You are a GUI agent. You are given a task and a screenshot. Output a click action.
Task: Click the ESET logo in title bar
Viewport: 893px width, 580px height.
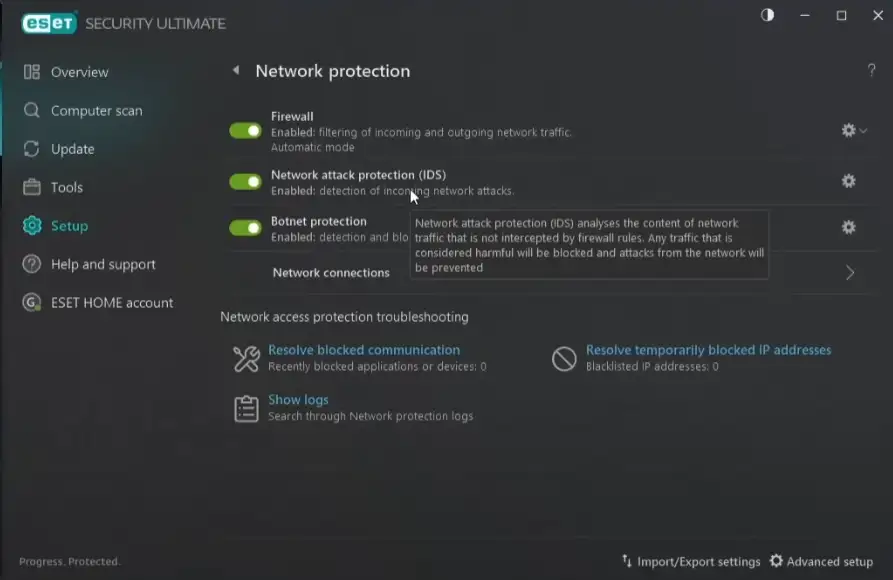pos(49,23)
